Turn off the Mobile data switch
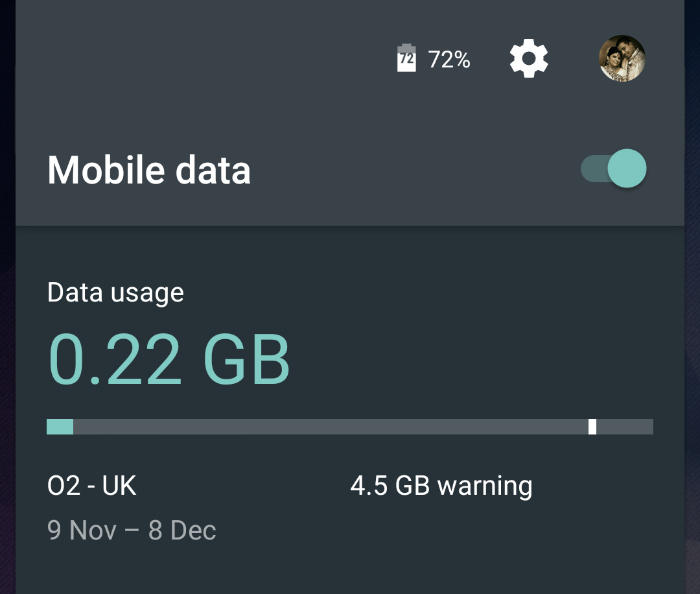 [x=613, y=169]
